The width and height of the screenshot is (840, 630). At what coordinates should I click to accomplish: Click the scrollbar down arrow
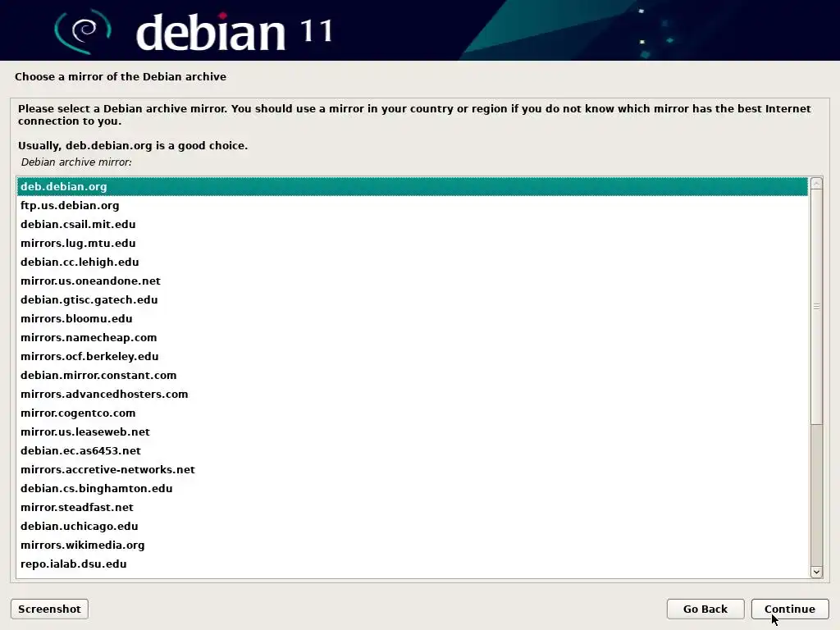[x=816, y=572]
